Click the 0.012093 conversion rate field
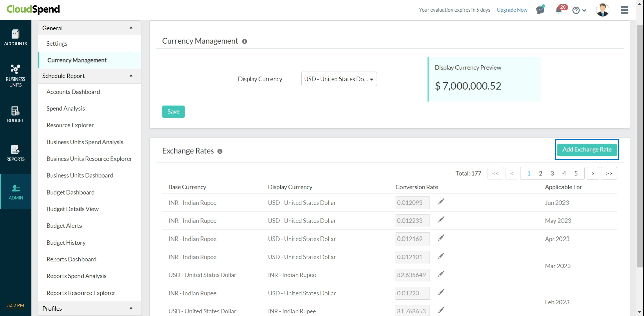Screen dimensions: 644x316 (x=412, y=203)
